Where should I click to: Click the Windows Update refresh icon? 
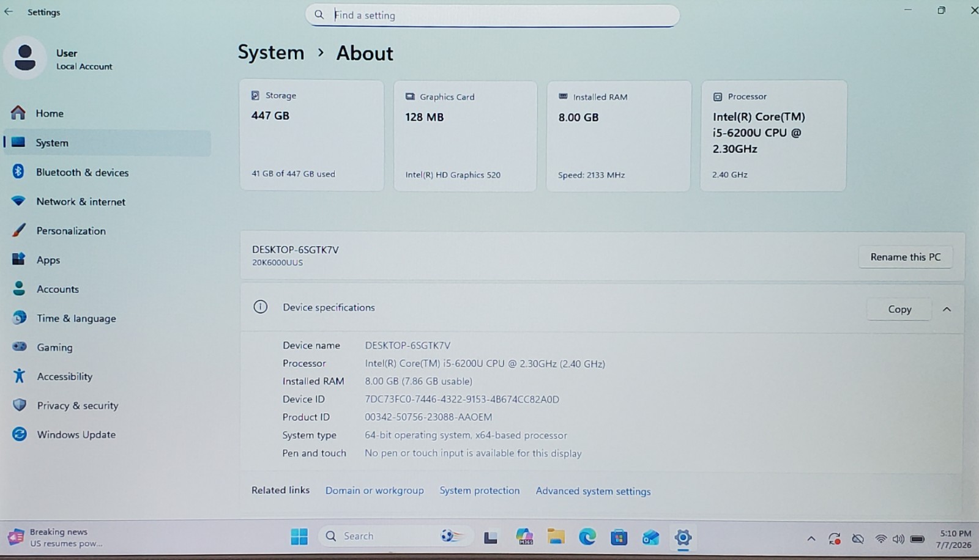pos(20,434)
